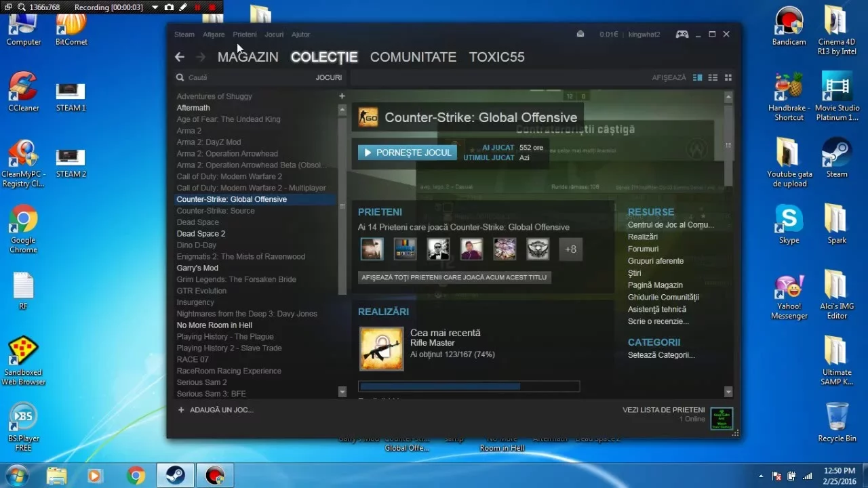This screenshot has height=488, width=868.
Task: Open Pagină Magazin resource link
Action: point(655,285)
